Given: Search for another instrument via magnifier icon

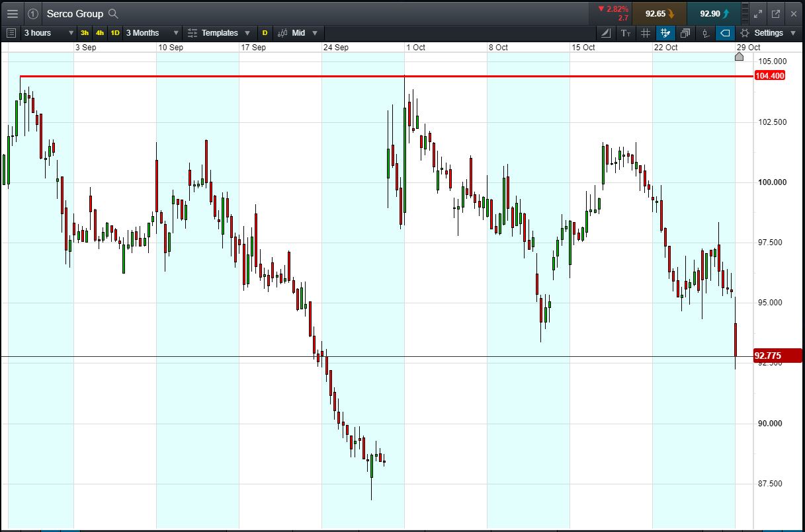Looking at the screenshot, I should tap(113, 13).
